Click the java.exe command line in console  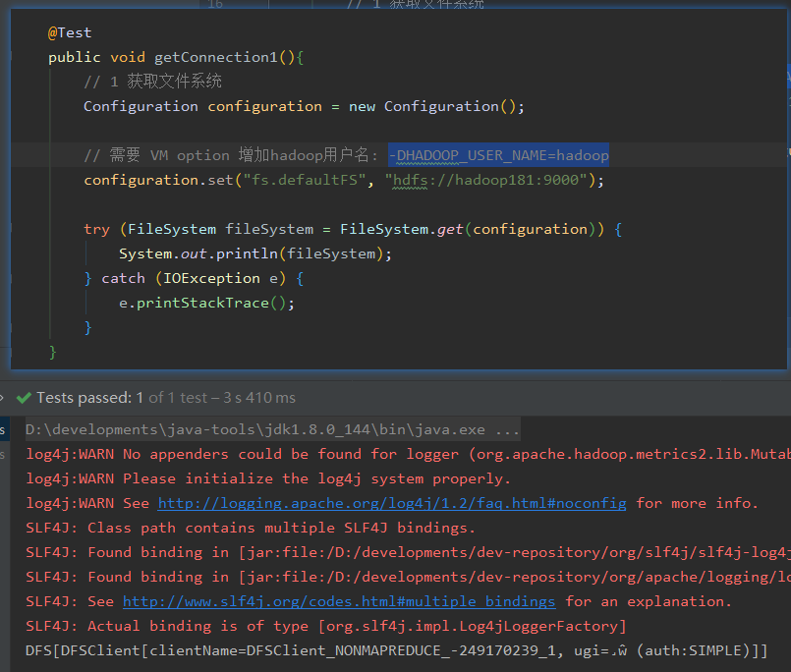click(272, 430)
